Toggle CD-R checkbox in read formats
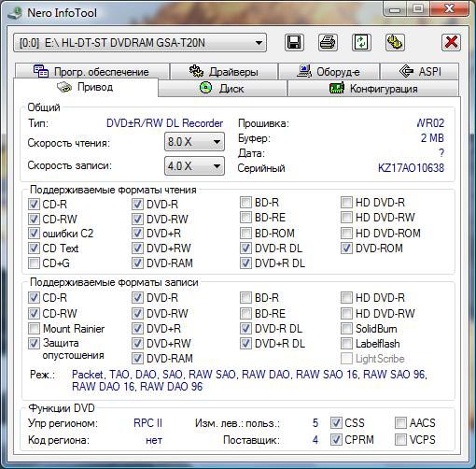 coord(34,205)
